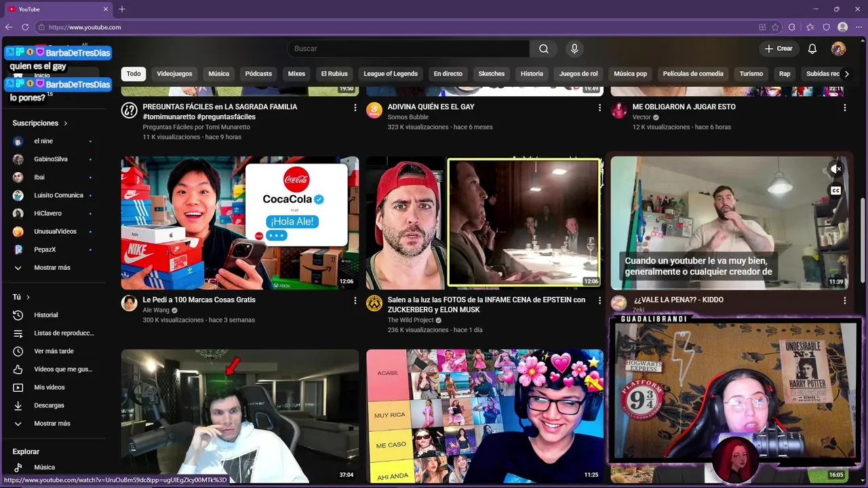Open the notifications bell
Screen dimensions: 868x488
click(x=812, y=49)
